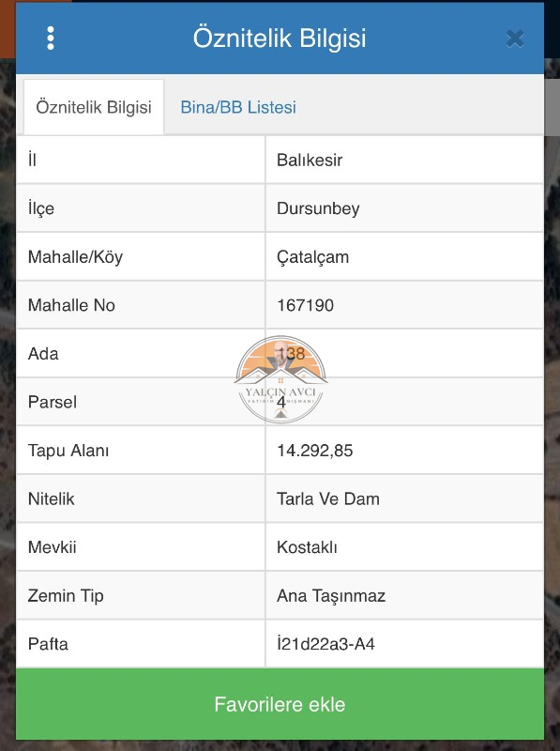Click the Öznitelik Bilgisi header title
Viewport: 560px width, 751px height.
click(x=280, y=38)
